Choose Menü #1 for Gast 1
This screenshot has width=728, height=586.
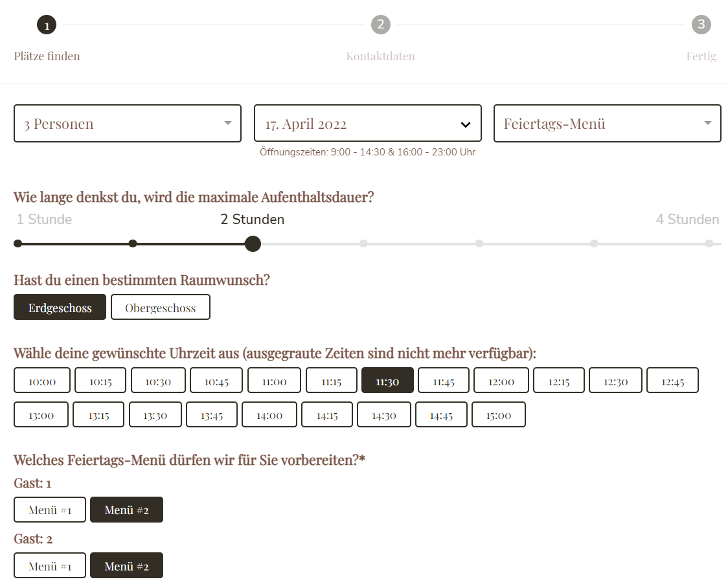(50, 510)
